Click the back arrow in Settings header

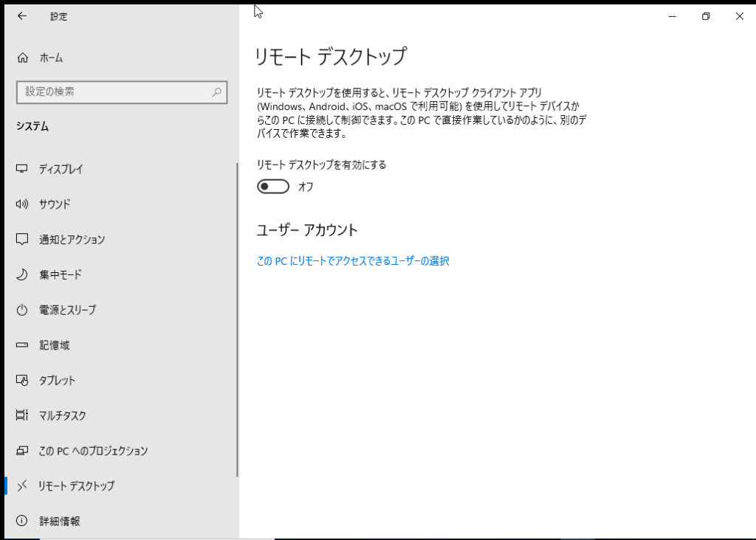point(22,16)
